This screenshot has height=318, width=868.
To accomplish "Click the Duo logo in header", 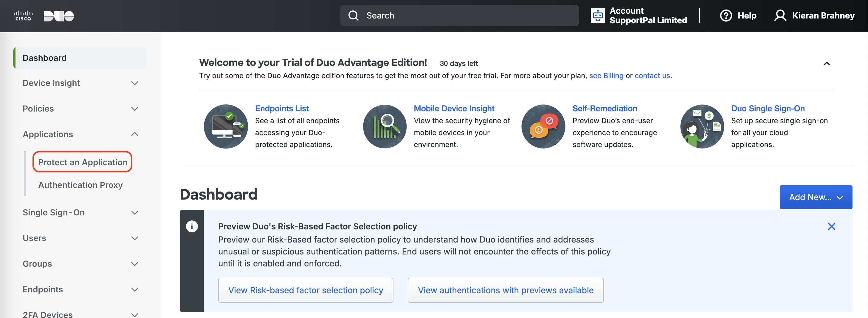I will coord(59,16).
